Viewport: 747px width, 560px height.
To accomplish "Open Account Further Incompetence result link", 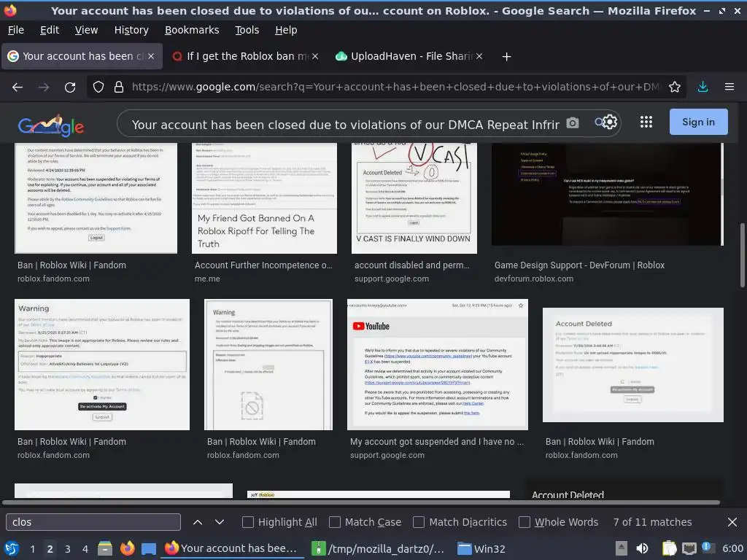I will 263,265.
